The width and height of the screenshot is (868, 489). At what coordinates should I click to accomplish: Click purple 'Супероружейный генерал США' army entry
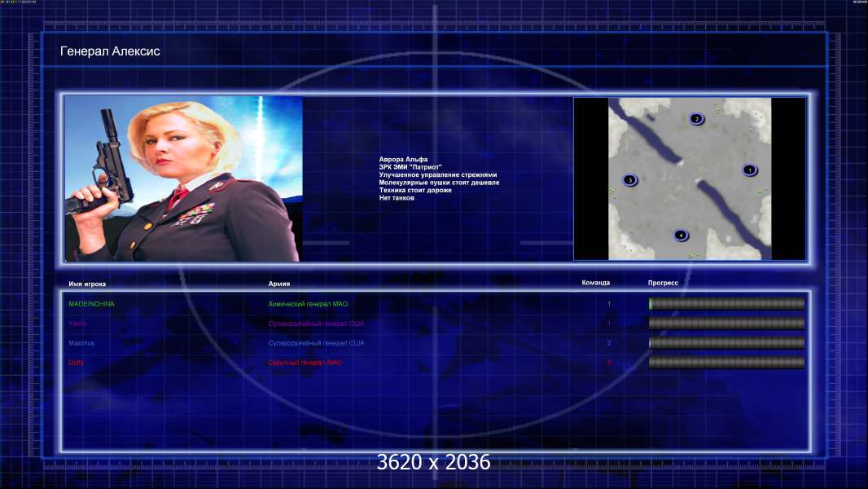316,324
